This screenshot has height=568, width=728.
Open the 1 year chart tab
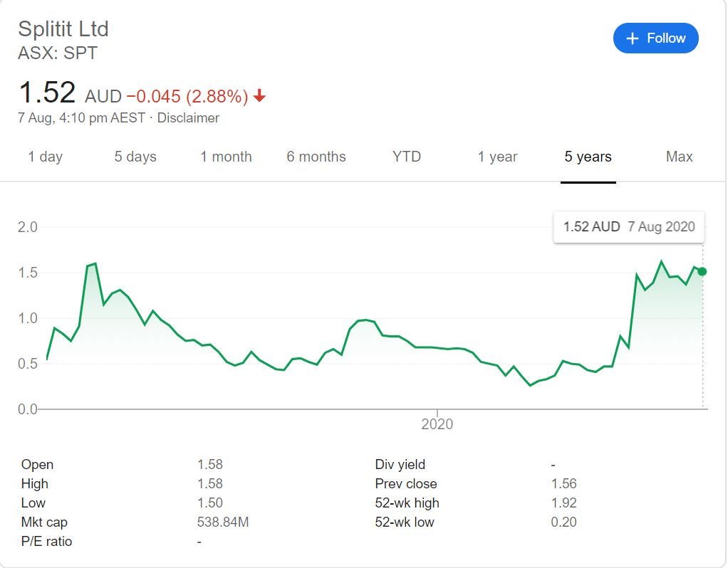pyautogui.click(x=497, y=157)
